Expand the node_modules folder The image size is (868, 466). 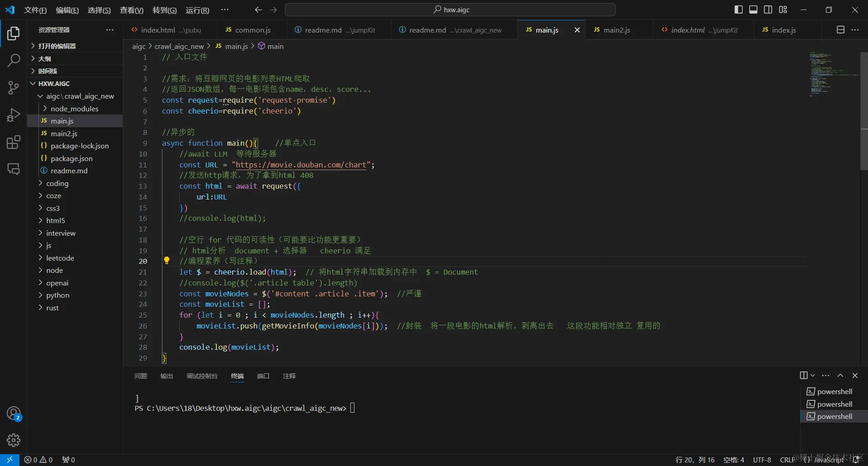tap(75, 109)
